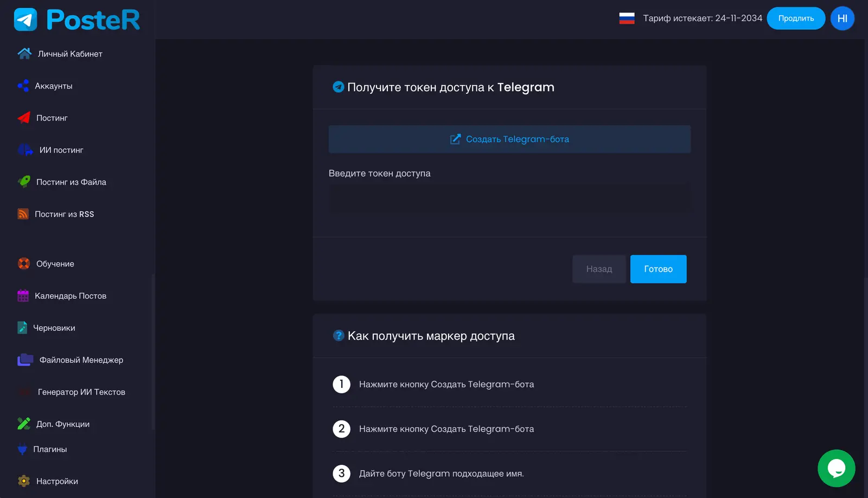Open Черновики drafts page
Screen dimensions: 868x498
tap(54, 328)
